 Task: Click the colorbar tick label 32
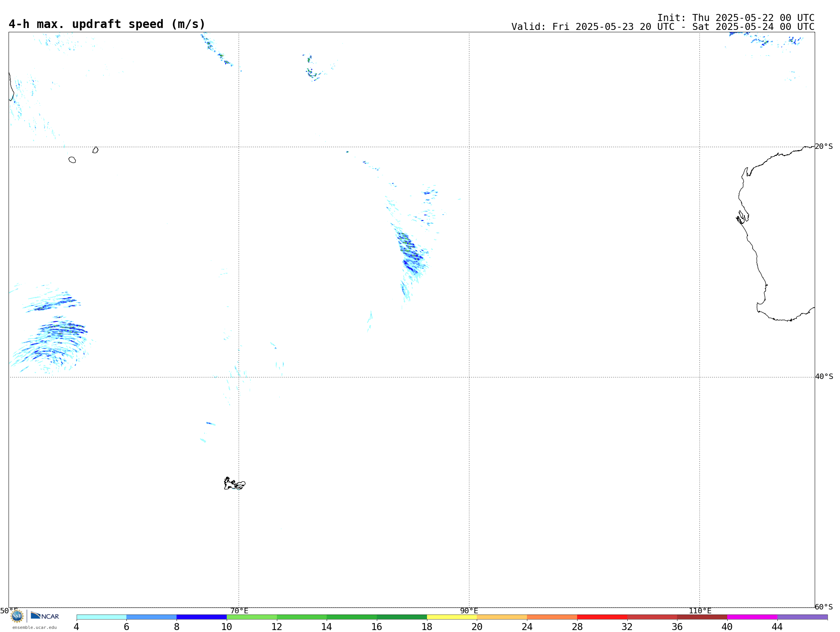[627, 627]
